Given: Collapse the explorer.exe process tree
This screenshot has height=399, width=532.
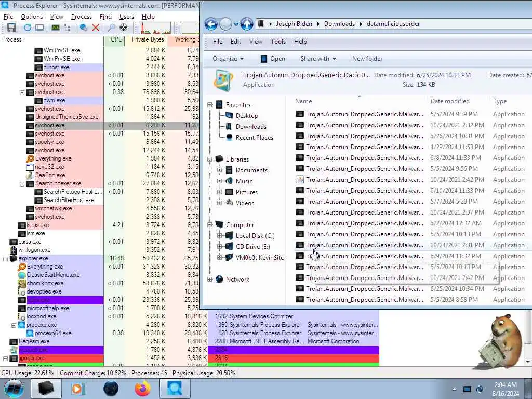Looking at the screenshot, I should 5,259.
